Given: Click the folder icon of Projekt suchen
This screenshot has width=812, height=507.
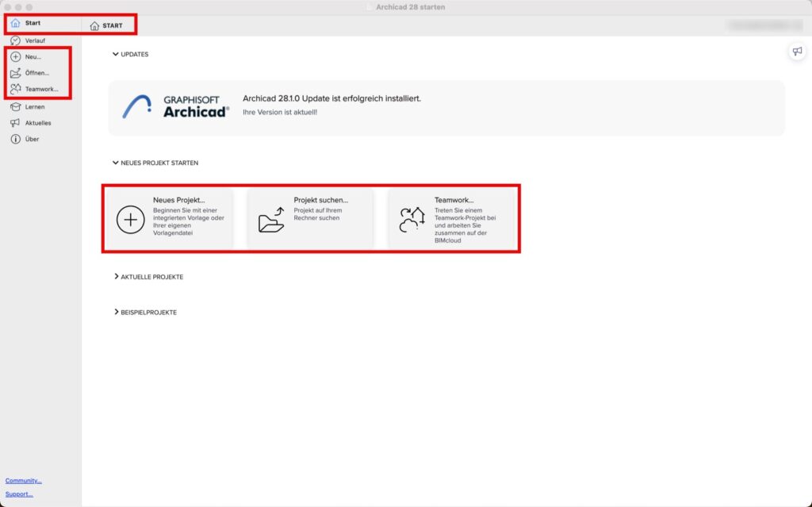Looking at the screenshot, I should (271, 220).
